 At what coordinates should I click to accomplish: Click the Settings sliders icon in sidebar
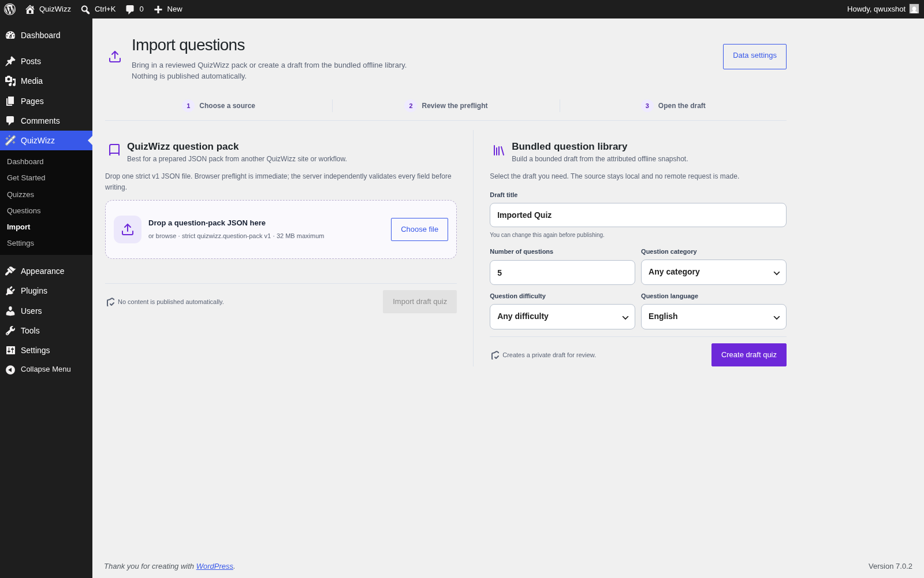pos(10,350)
